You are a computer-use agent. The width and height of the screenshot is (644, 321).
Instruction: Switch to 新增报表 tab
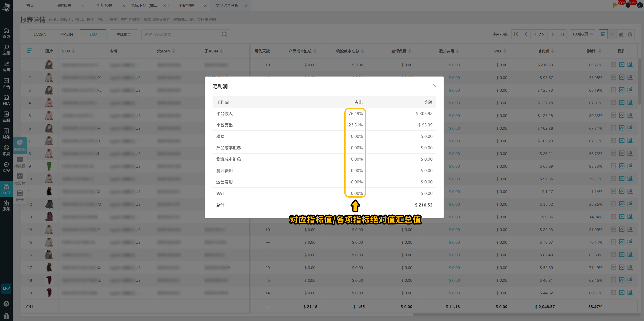104,5
